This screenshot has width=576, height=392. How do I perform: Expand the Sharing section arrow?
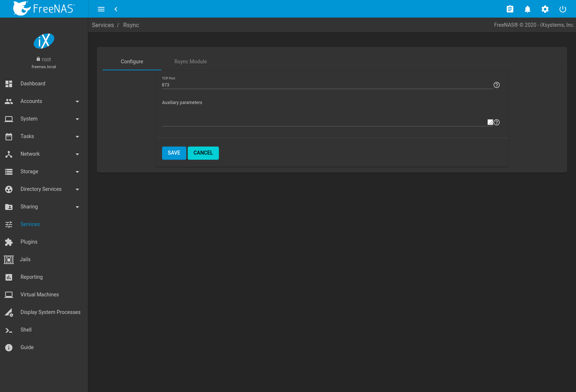[x=77, y=207]
